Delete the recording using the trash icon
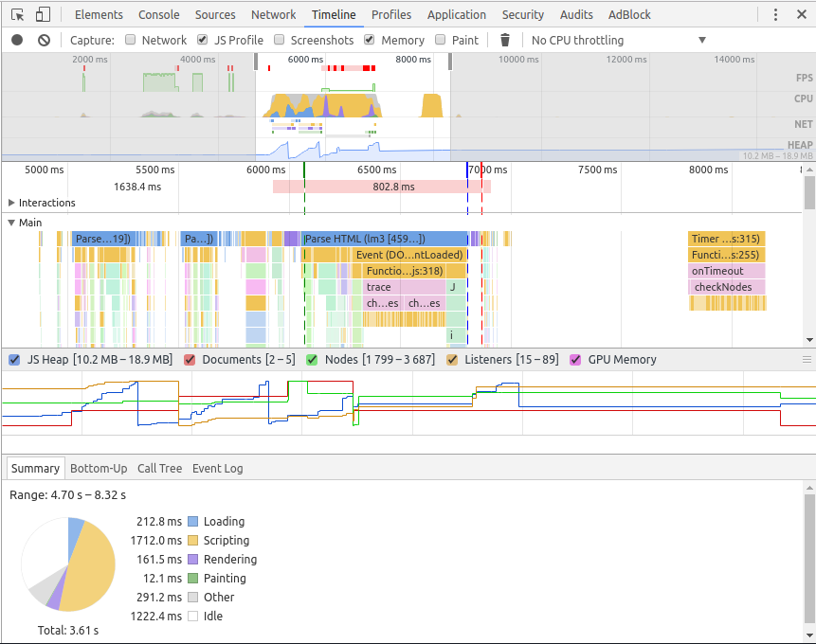 pos(504,40)
